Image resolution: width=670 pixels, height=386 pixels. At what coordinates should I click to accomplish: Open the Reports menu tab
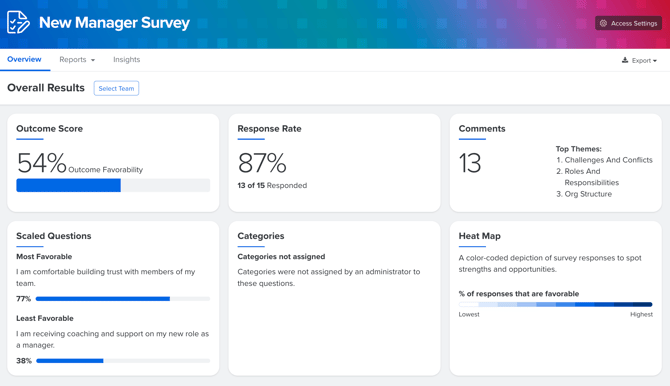[x=77, y=59]
